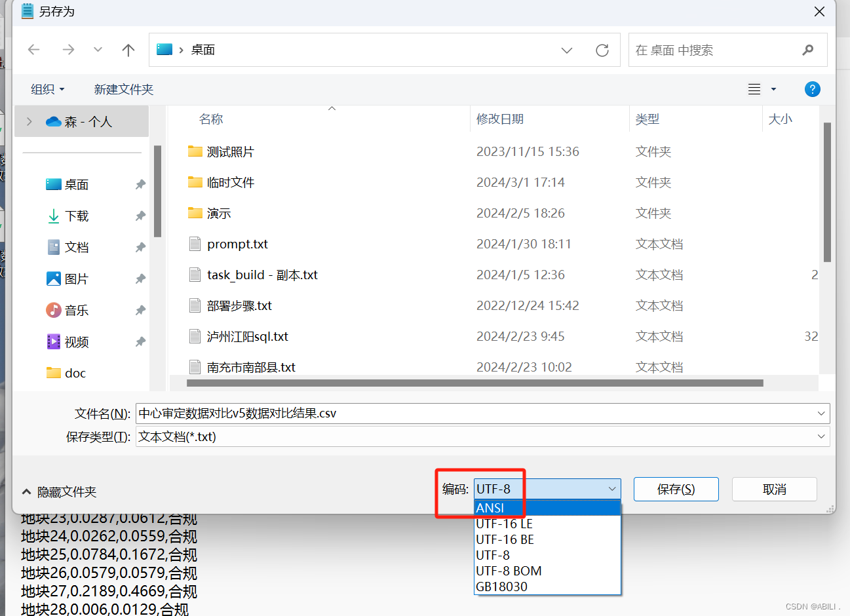Select the 临时文件 folder
This screenshot has height=616, width=850.
[230, 182]
